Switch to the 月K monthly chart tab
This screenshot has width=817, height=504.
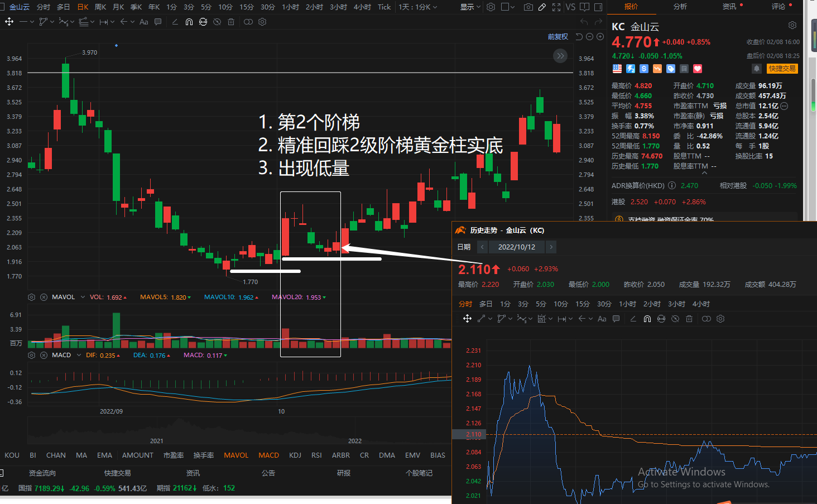(x=118, y=7)
